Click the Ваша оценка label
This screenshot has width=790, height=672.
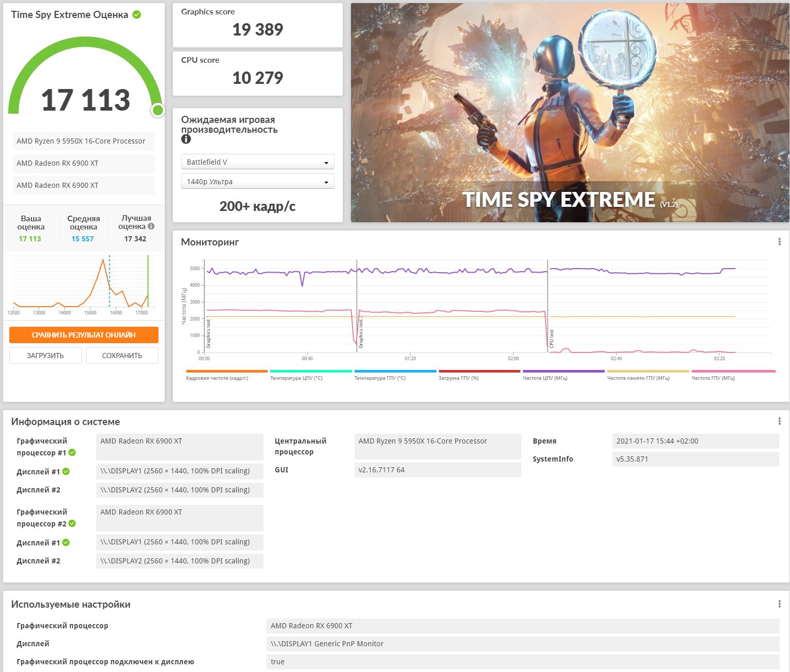31,222
